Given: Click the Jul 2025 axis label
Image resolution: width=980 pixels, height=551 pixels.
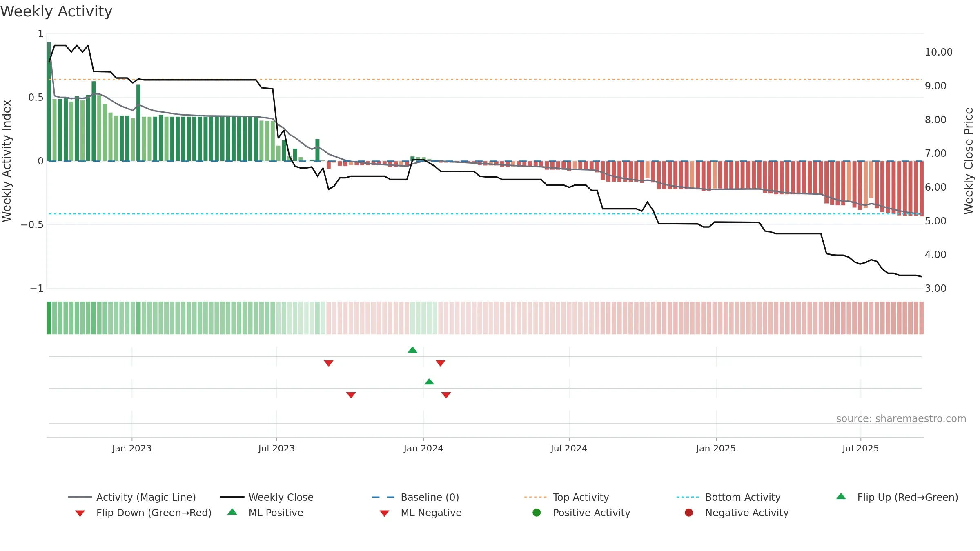Looking at the screenshot, I should pos(860,449).
